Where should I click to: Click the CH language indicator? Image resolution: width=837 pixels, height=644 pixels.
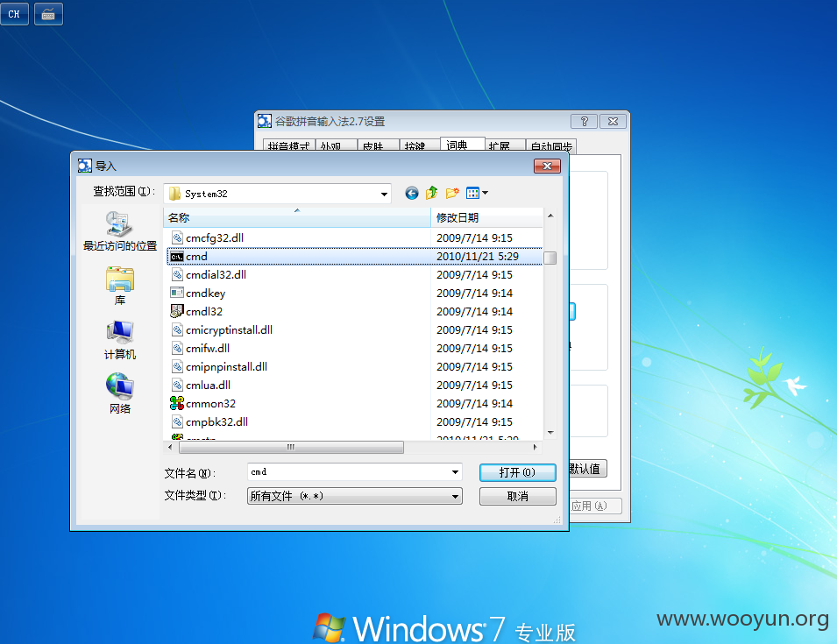click(14, 14)
